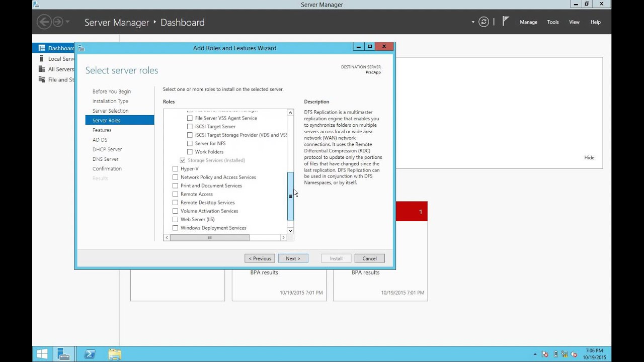
Task: Go to Before You Begin step
Action: tap(112, 92)
